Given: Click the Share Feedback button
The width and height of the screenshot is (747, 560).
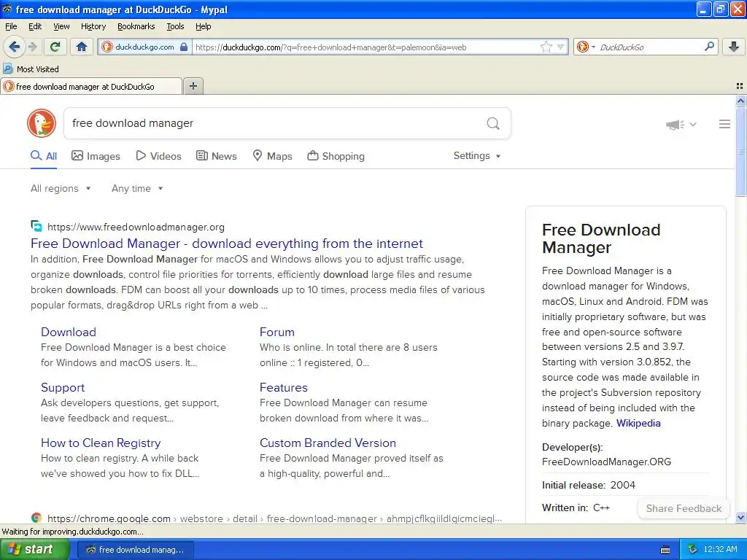Looking at the screenshot, I should pos(683,508).
